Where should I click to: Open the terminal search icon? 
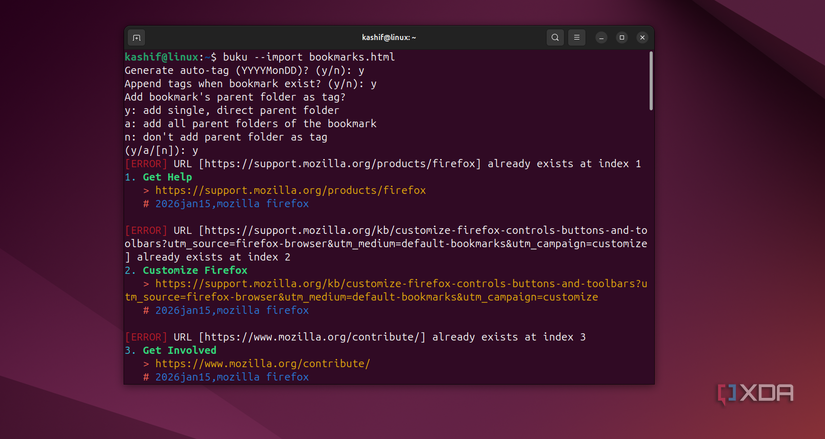555,37
